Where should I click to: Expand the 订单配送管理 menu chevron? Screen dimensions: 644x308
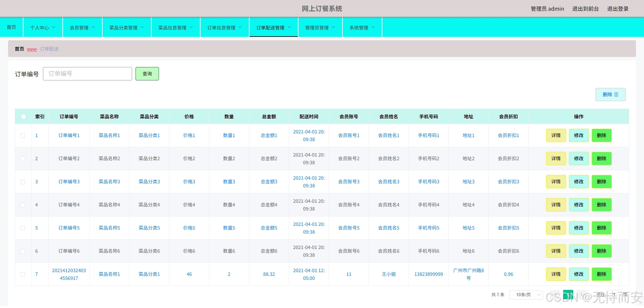(x=289, y=27)
